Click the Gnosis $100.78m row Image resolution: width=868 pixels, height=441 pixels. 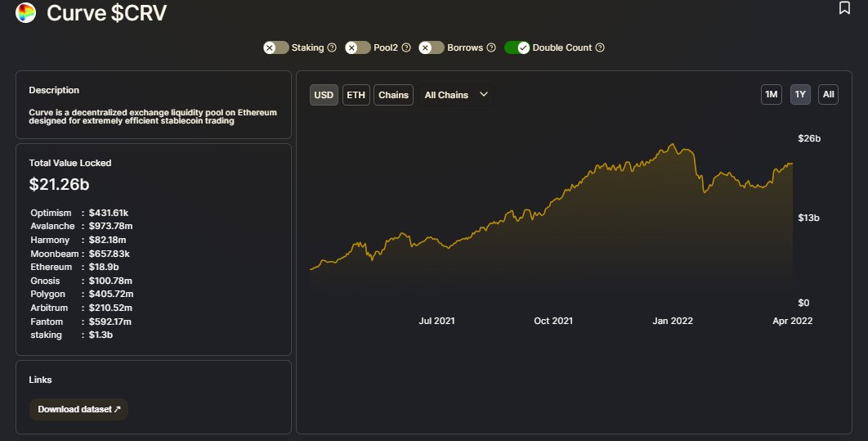coord(82,281)
